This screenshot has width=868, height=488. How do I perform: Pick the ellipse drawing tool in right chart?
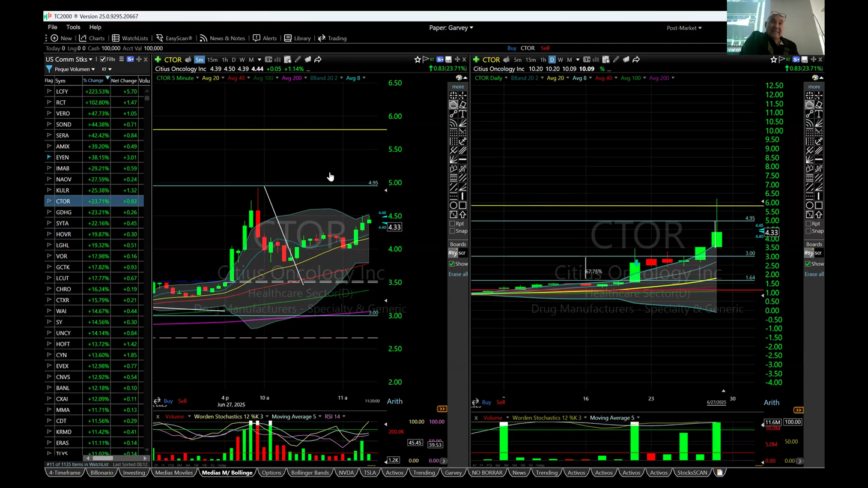pyautogui.click(x=810, y=205)
